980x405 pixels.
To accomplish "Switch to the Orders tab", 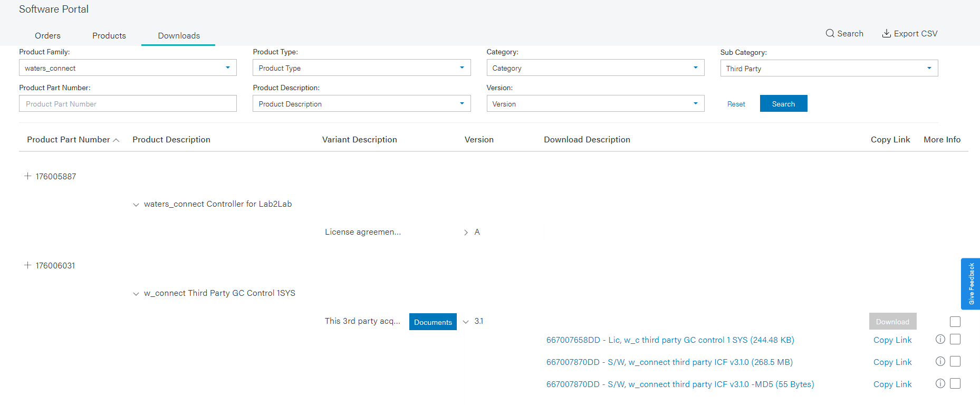I will coord(47,35).
